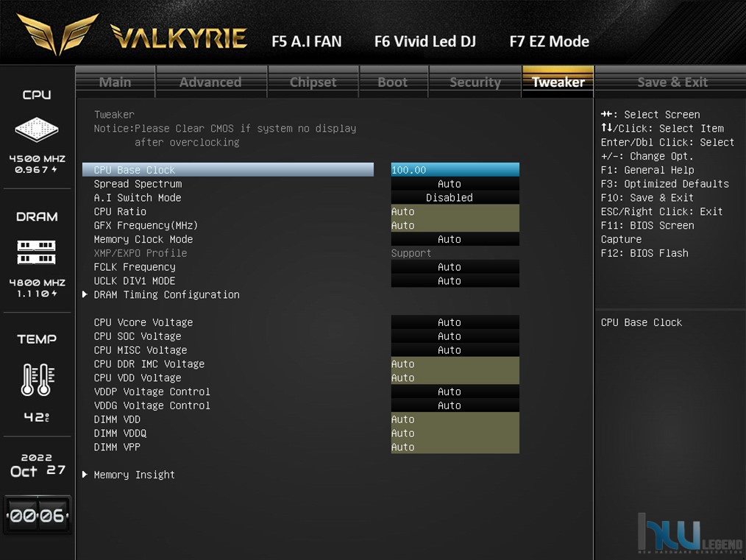This screenshot has height=560, width=746.
Task: Click the 4500 MHZ CPU speed readout
Action: pyautogui.click(x=37, y=158)
